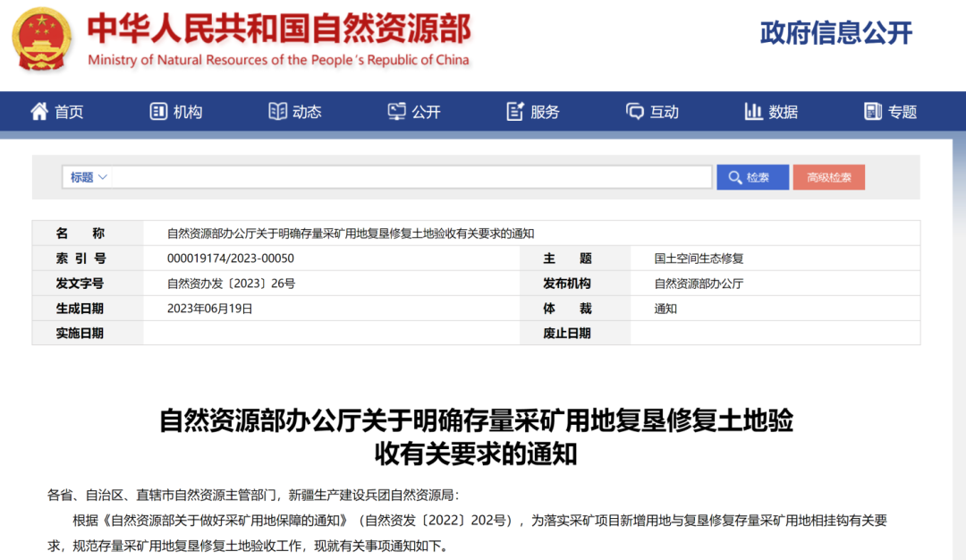Click the 专题 news page icon

tap(872, 112)
